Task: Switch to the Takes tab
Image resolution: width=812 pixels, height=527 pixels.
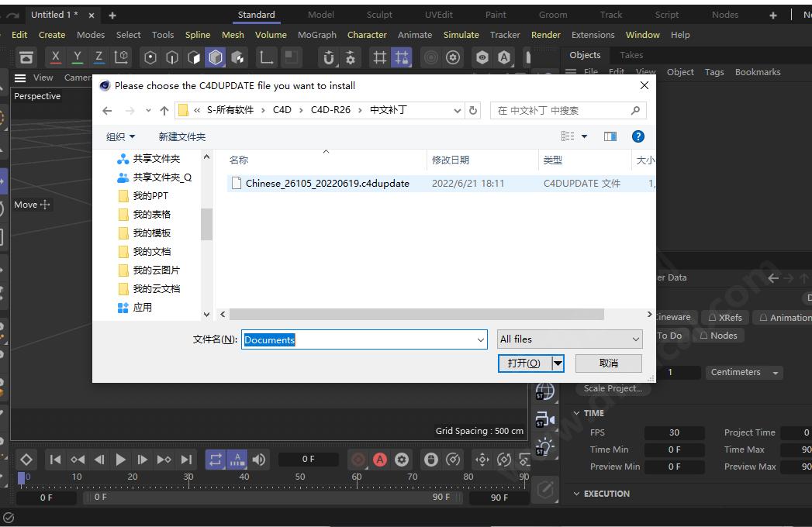Action: (x=631, y=55)
